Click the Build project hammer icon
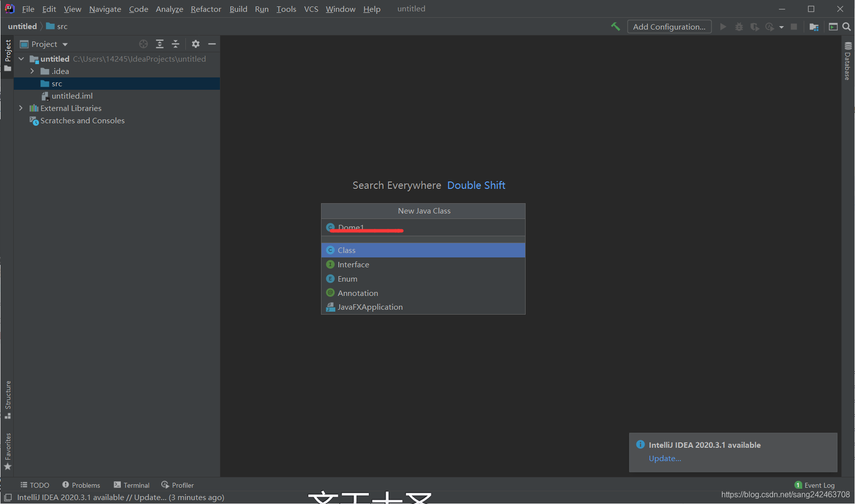 pos(615,27)
